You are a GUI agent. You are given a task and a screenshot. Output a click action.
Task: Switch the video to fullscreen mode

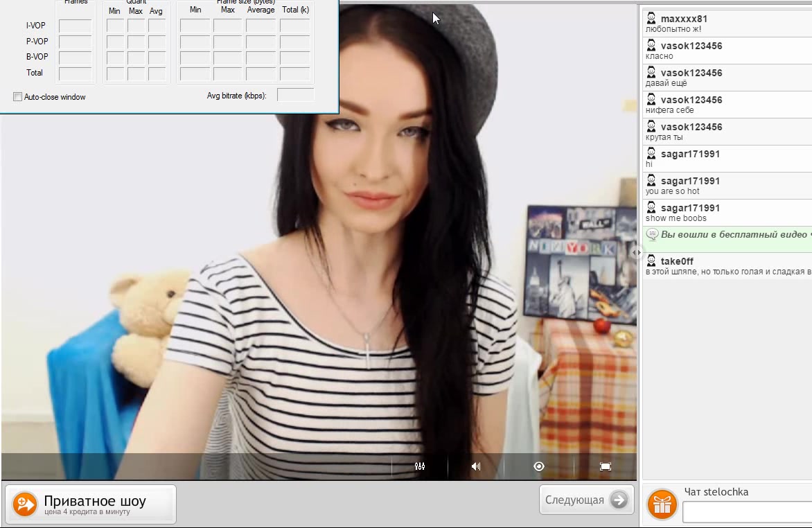point(605,466)
